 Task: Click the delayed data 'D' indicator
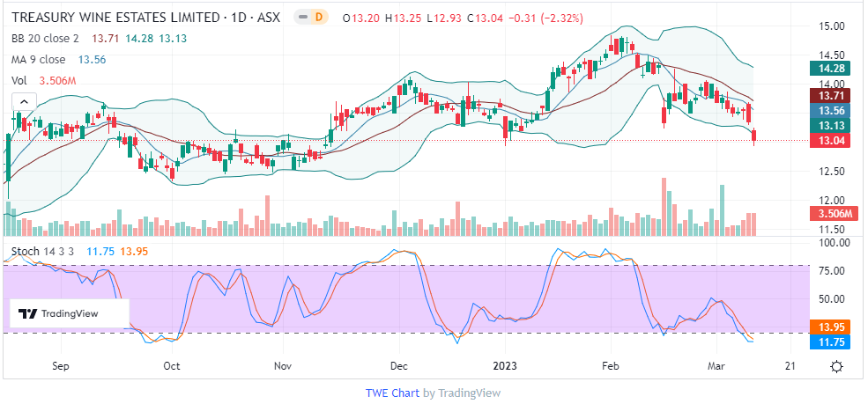319,18
